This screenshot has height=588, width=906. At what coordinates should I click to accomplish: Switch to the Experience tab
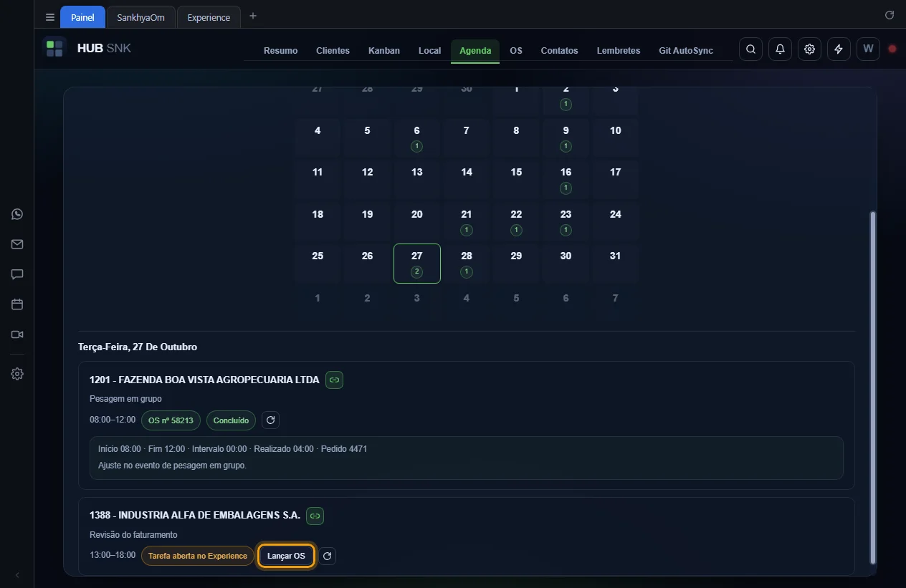209,17
